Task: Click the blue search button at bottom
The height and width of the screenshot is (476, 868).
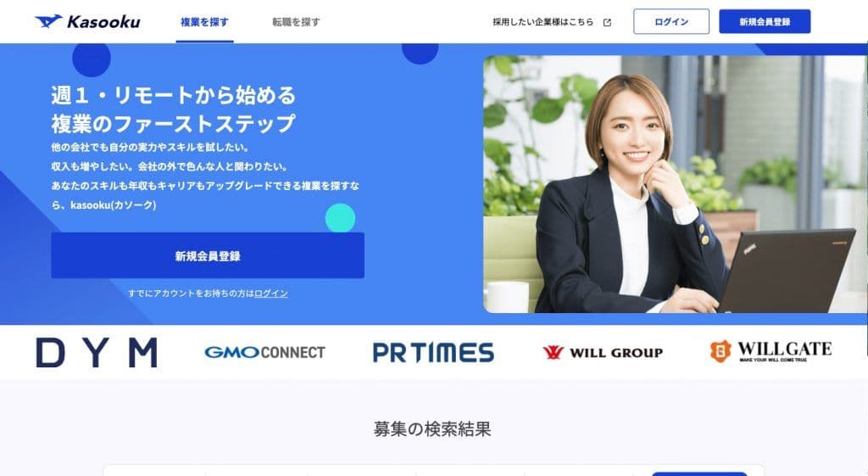Action: pyautogui.click(x=699, y=473)
